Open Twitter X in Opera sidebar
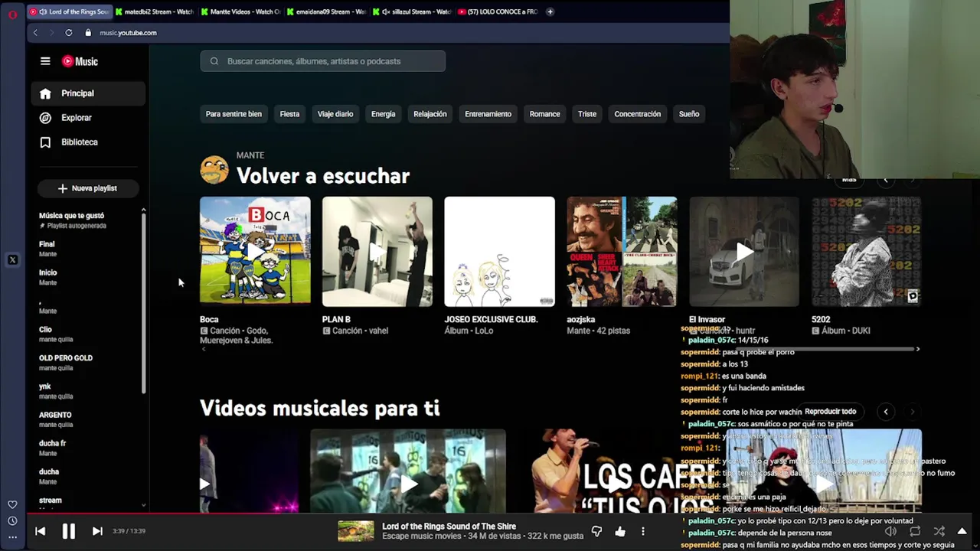 12,260
